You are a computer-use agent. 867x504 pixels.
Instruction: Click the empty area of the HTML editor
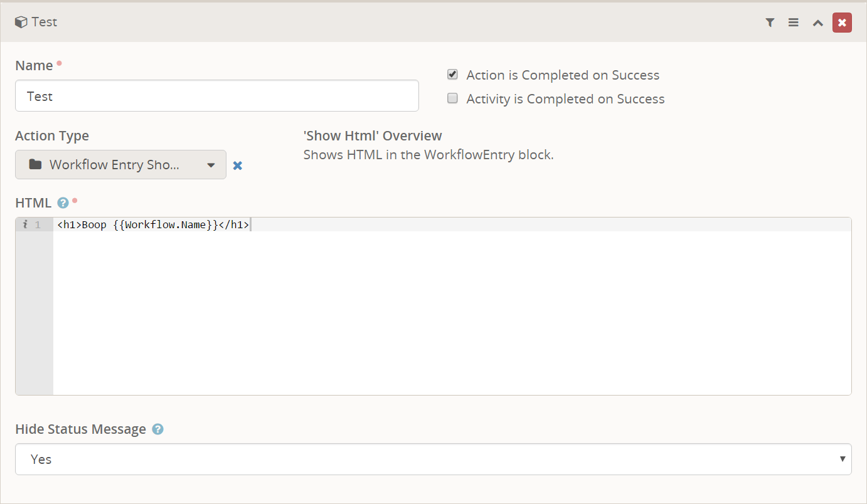pyautogui.click(x=452, y=313)
